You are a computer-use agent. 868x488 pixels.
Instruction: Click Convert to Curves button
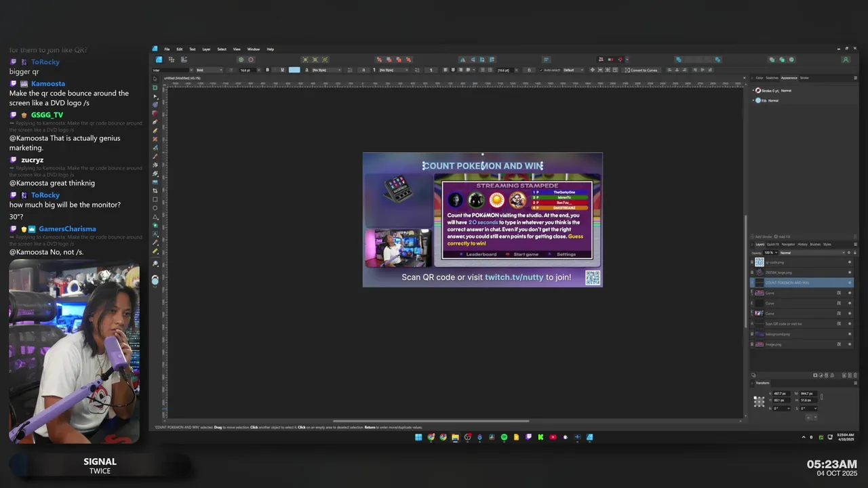(642, 70)
